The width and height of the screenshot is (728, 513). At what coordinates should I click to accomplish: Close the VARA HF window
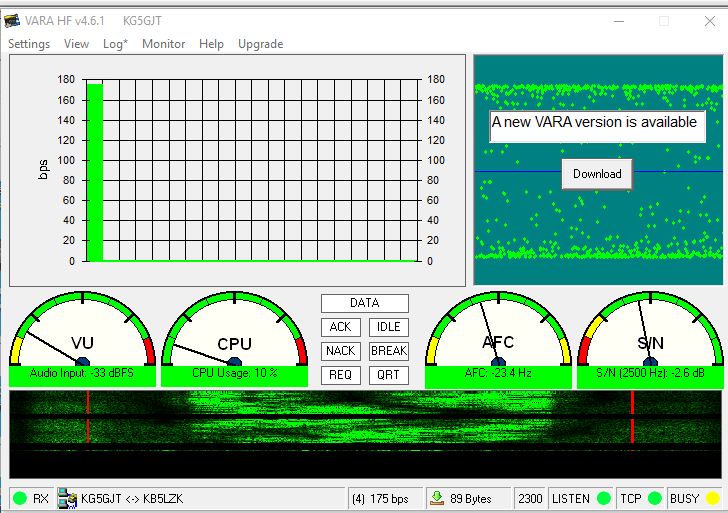click(x=709, y=21)
